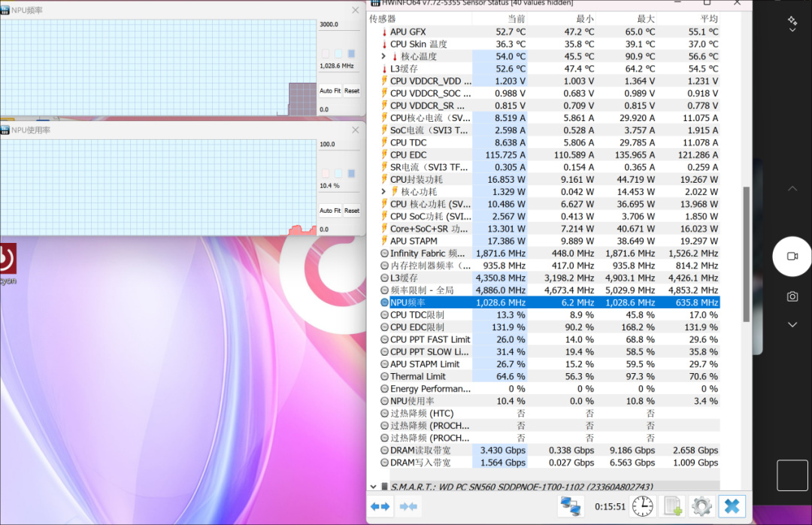Click Reset in NPU频率 graph
812x525 pixels.
pyautogui.click(x=352, y=91)
